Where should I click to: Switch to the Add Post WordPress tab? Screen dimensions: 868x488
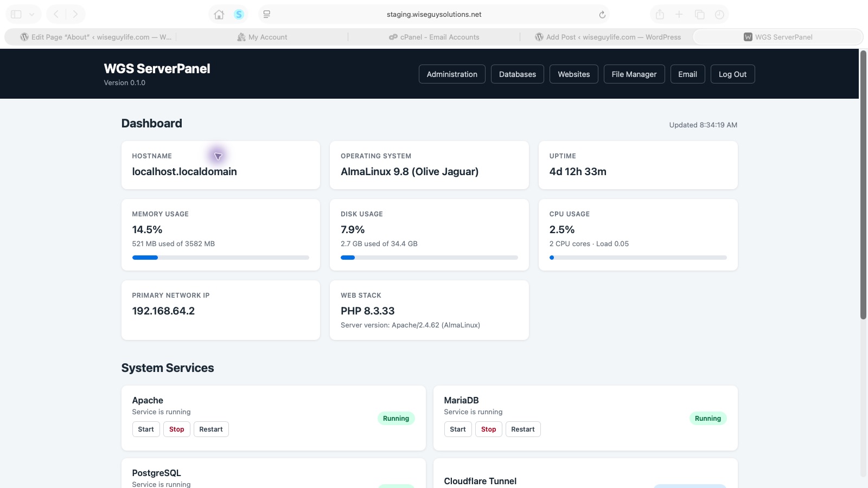pyautogui.click(x=608, y=37)
